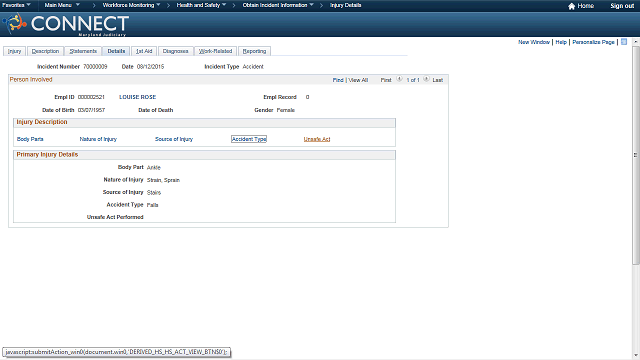This screenshot has width=640, height=360.
Task: Click the Accident Type value Falls
Action: point(152,205)
